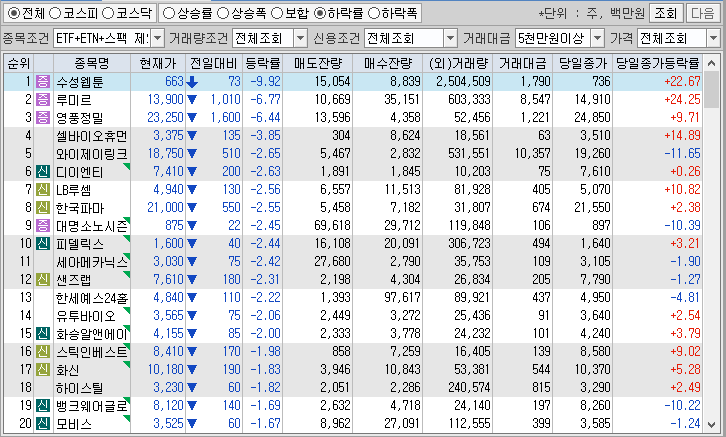
Task: Open the 종목조건 dropdown
Action: [157, 38]
